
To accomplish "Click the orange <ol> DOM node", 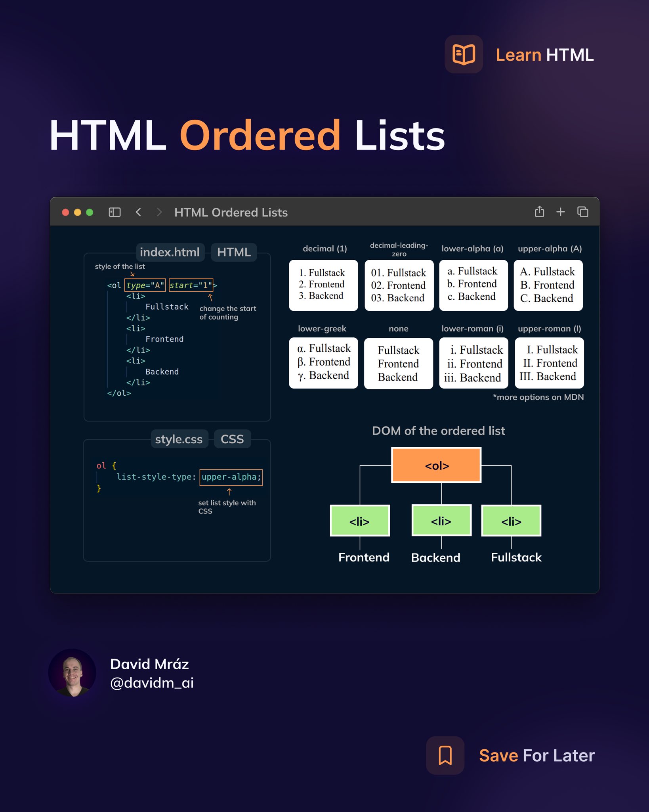I will (436, 465).
